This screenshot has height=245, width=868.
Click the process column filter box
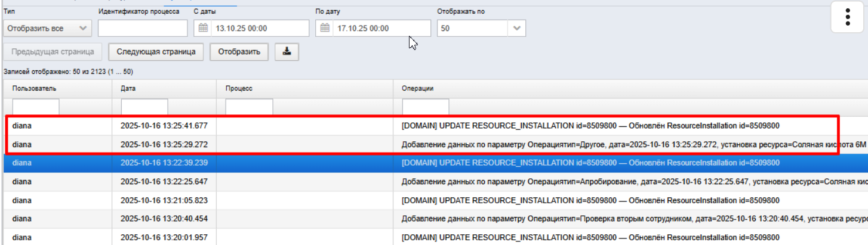(x=249, y=107)
